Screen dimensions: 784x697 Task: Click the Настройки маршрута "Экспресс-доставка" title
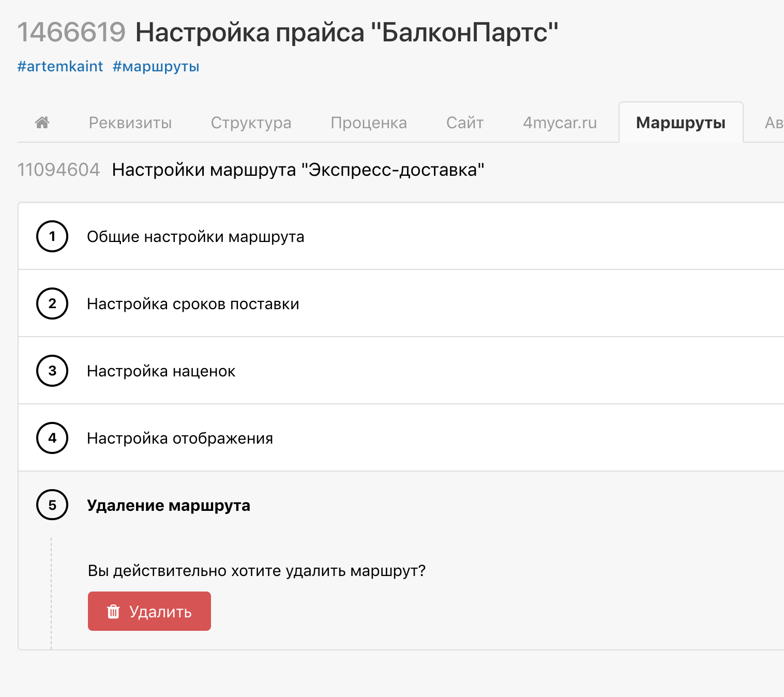point(298,170)
